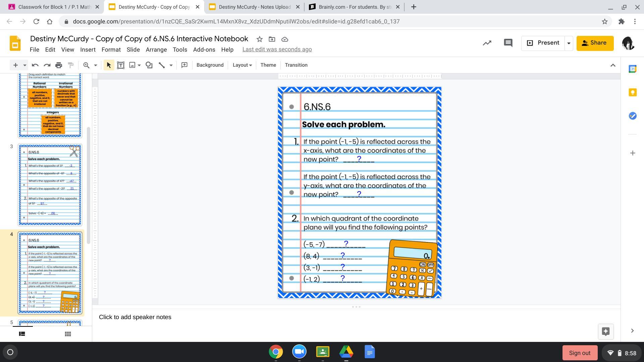Screen dimensions: 644x362
Task: Open the Layout dropdown
Action: click(242, 65)
